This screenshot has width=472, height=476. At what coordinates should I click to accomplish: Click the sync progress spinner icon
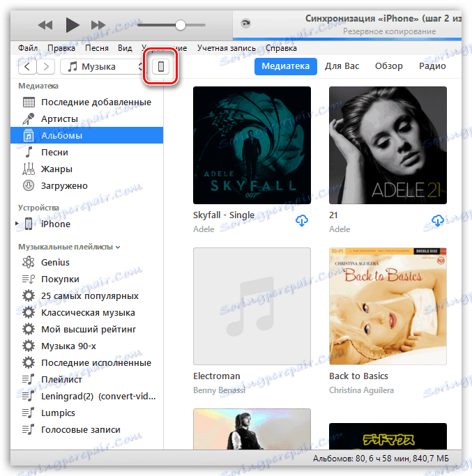click(x=245, y=23)
